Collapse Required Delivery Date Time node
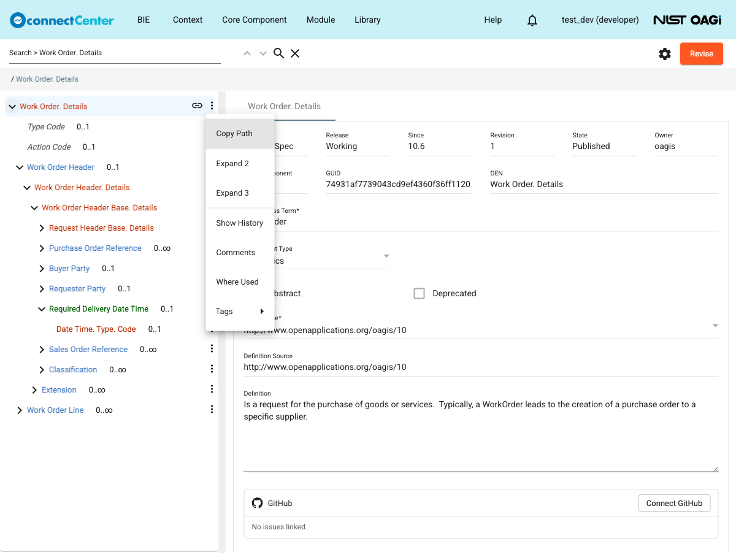This screenshot has width=736, height=560. pos(42,309)
